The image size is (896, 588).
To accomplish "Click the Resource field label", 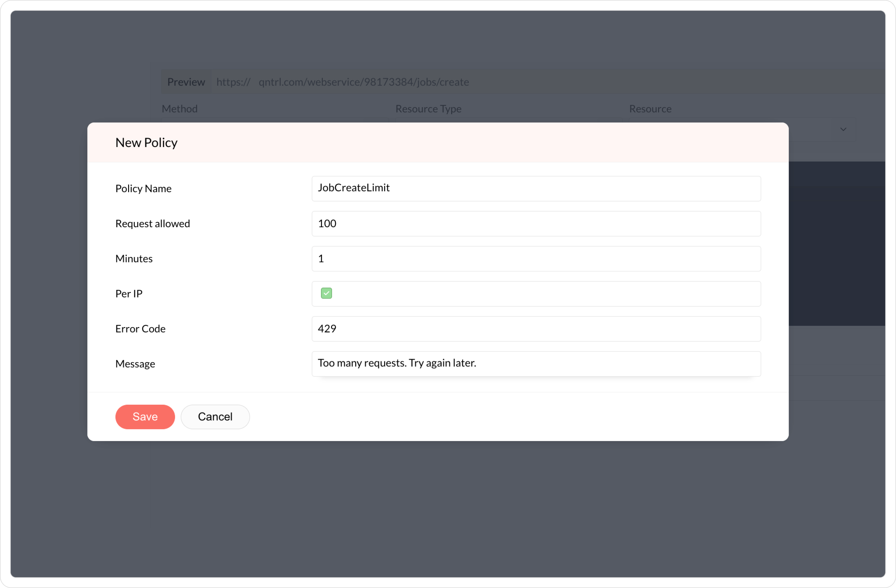I will (650, 109).
